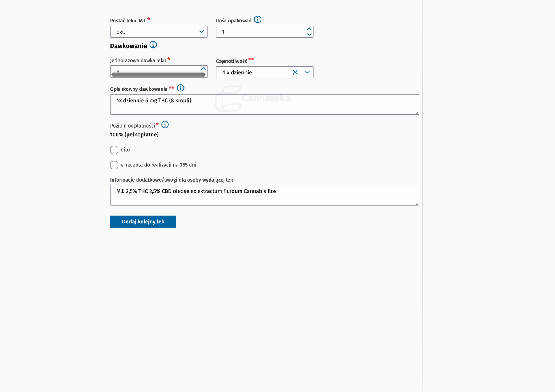Image resolution: width=555 pixels, height=392 pixels.
Task: Check e-recepta do realizacji na 365 dni
Action: [114, 165]
